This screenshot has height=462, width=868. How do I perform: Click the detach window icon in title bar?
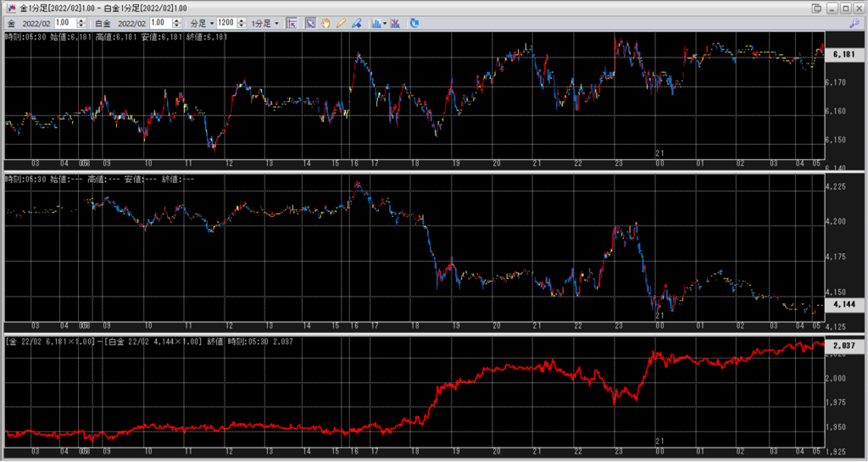817,8
